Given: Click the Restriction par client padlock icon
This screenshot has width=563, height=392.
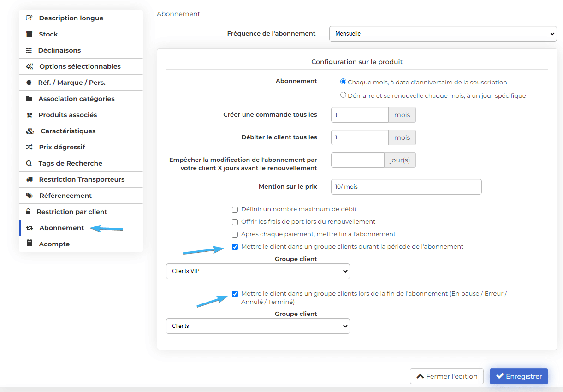Looking at the screenshot, I should pos(29,212).
